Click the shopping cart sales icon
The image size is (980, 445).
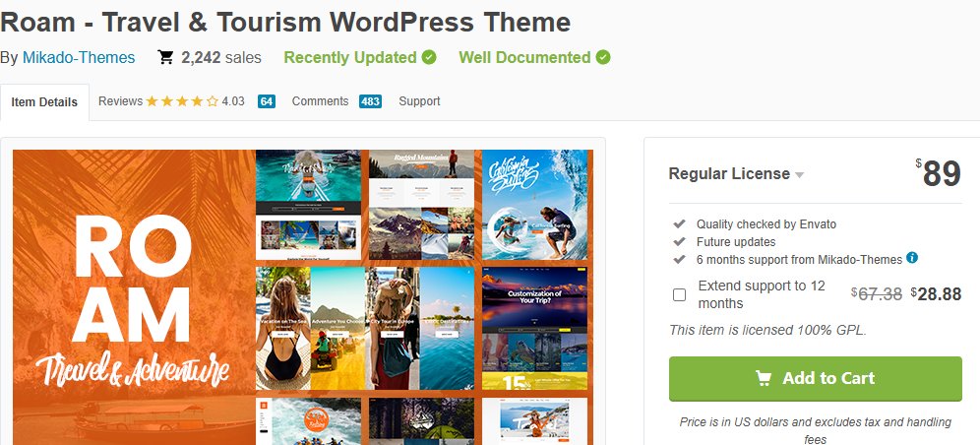click(165, 57)
